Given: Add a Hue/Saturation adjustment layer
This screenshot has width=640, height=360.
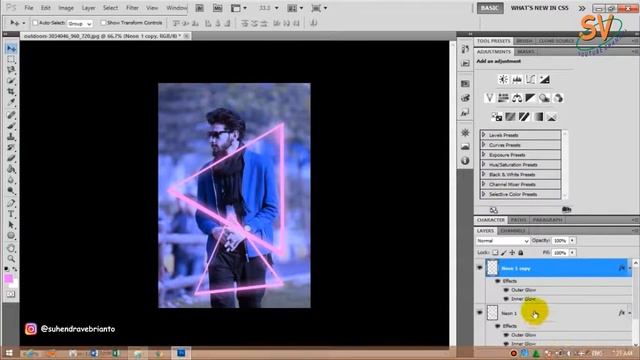Looking at the screenshot, I should pos(503,98).
